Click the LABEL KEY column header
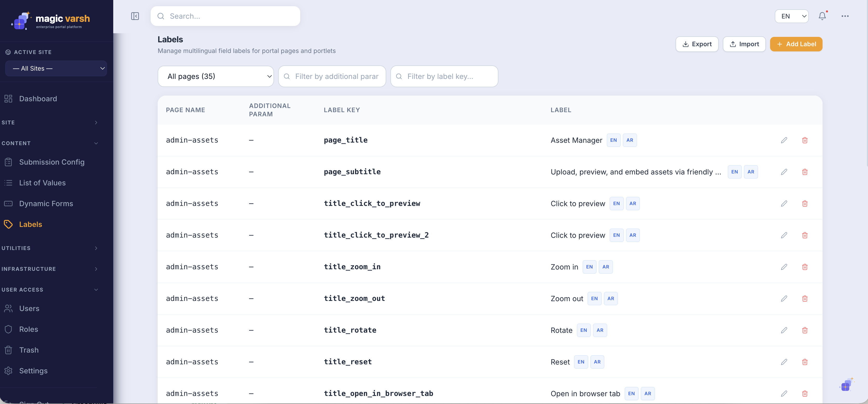 (x=342, y=110)
